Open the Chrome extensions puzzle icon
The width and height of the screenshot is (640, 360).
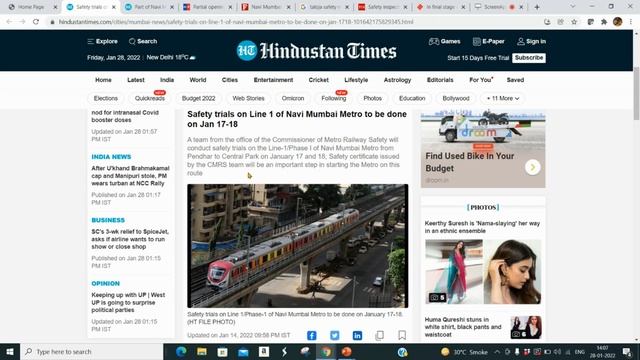tap(604, 22)
